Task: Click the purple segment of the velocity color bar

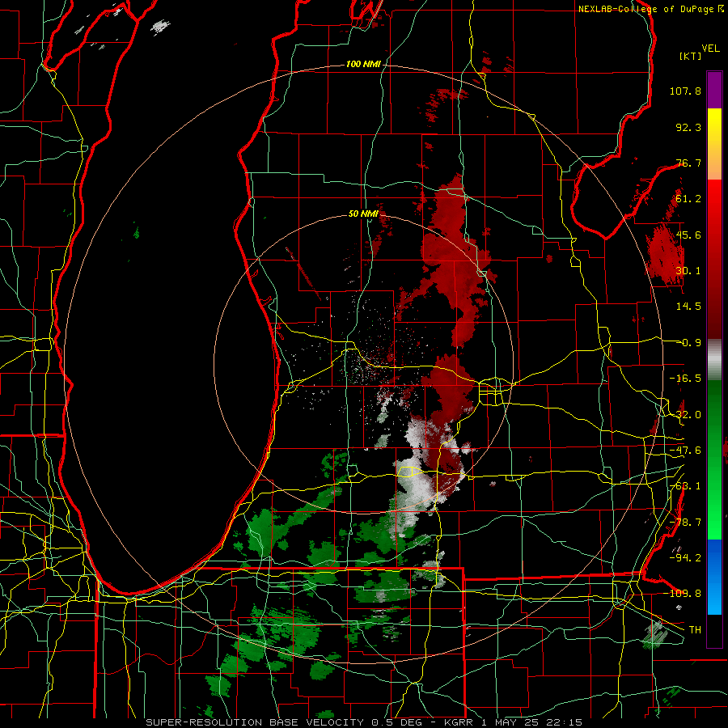Action: 714,90
